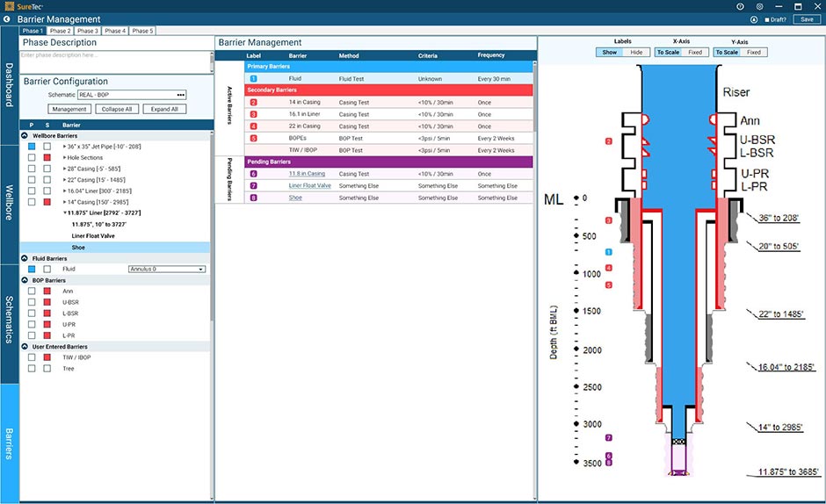
Task: Enable the Draft? checkbox
Action: pos(767,19)
